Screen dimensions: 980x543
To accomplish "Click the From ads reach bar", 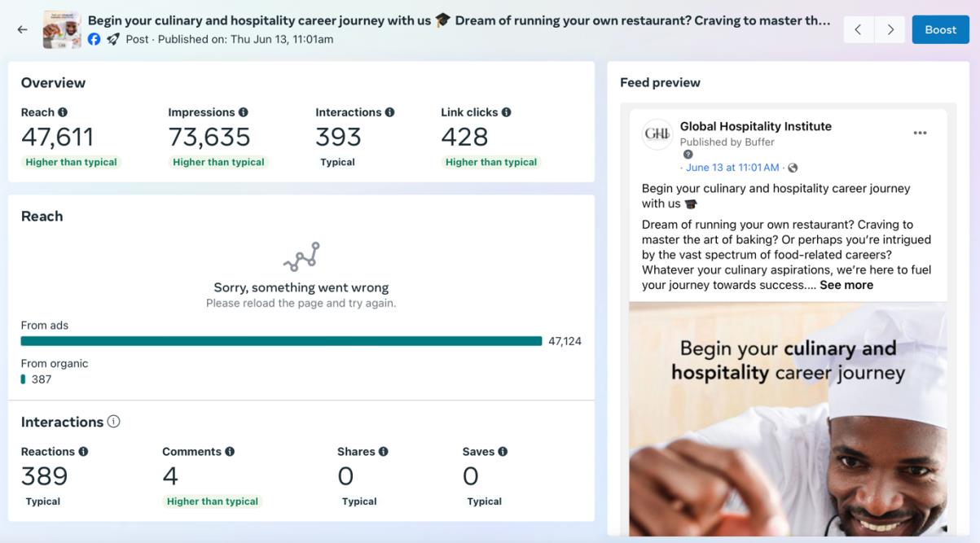I will coord(281,341).
